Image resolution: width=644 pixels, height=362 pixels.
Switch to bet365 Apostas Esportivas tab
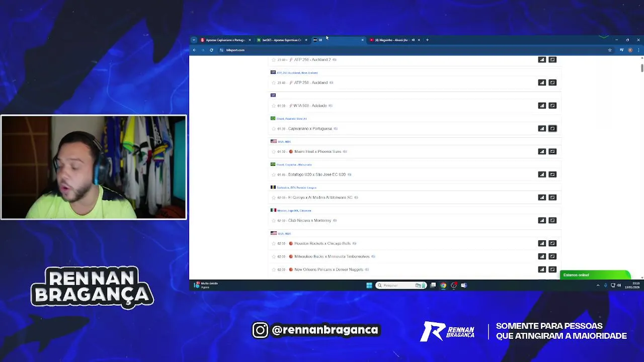(281, 40)
